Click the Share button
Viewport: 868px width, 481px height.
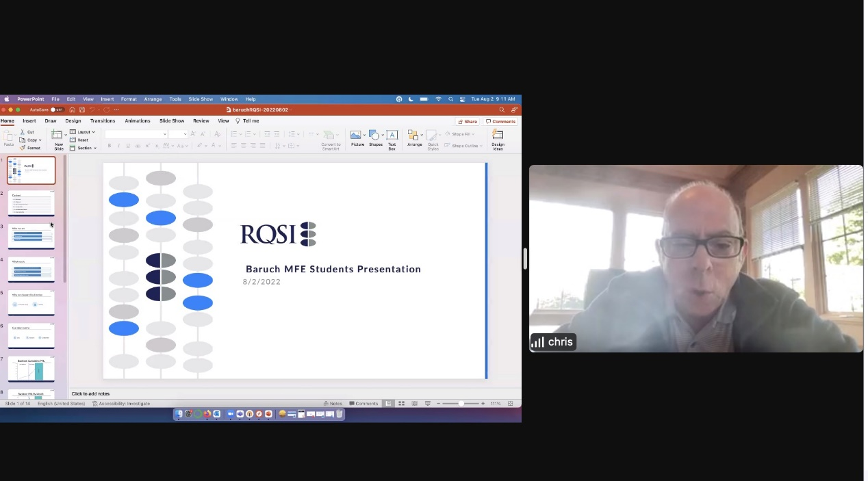[x=468, y=121]
